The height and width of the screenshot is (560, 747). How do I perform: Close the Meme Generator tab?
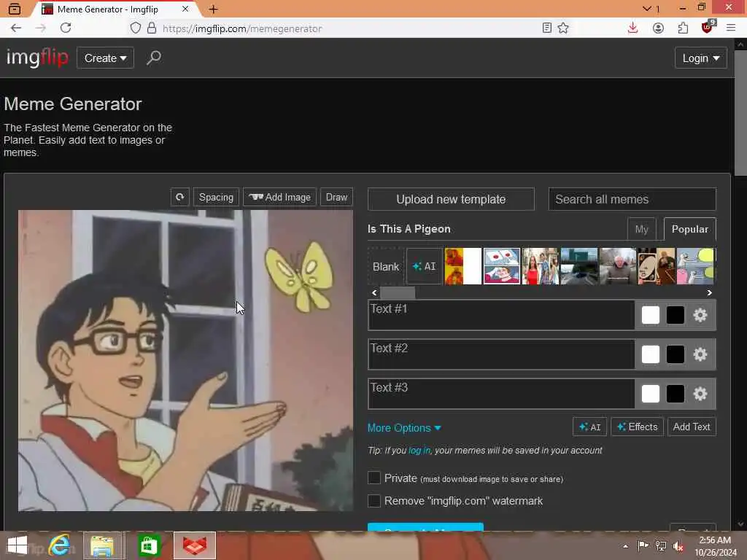[x=185, y=9]
